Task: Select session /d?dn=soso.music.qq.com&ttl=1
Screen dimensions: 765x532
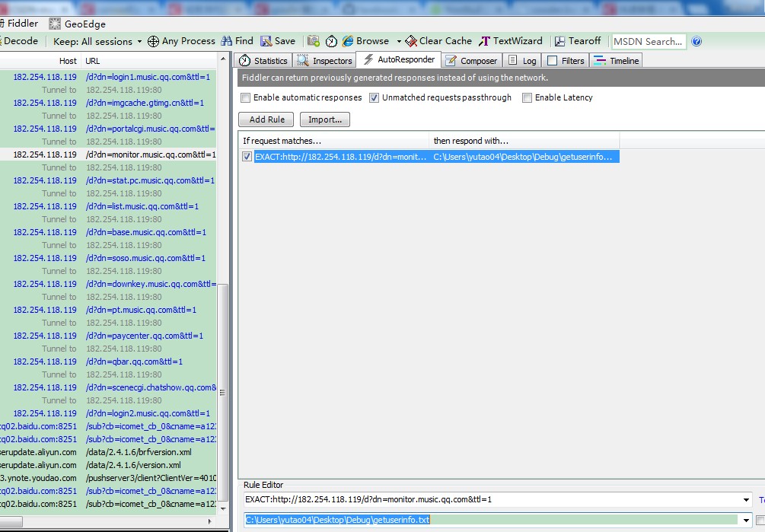Action: coord(108,258)
